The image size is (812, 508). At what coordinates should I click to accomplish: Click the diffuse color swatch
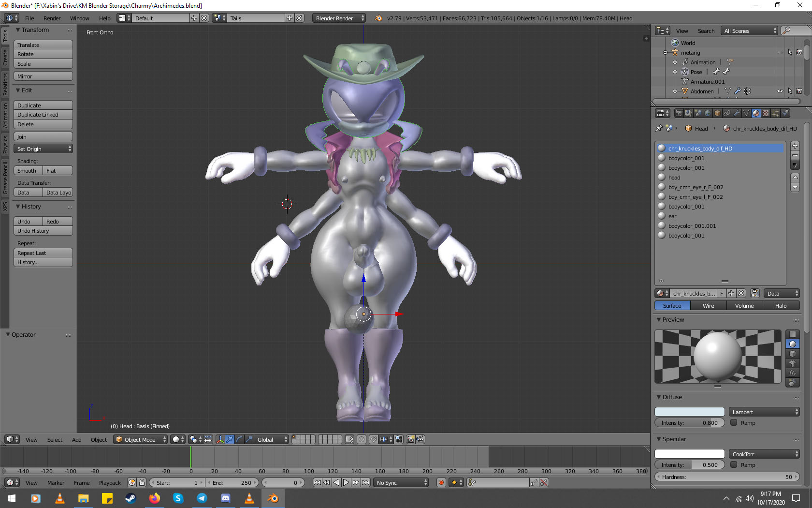point(689,412)
